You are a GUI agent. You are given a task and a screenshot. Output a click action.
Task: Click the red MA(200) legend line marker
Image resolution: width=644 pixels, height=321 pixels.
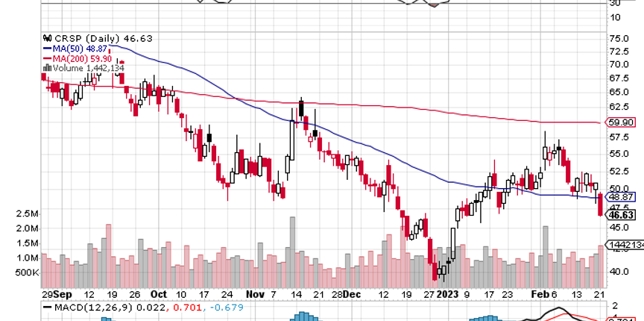(x=48, y=58)
